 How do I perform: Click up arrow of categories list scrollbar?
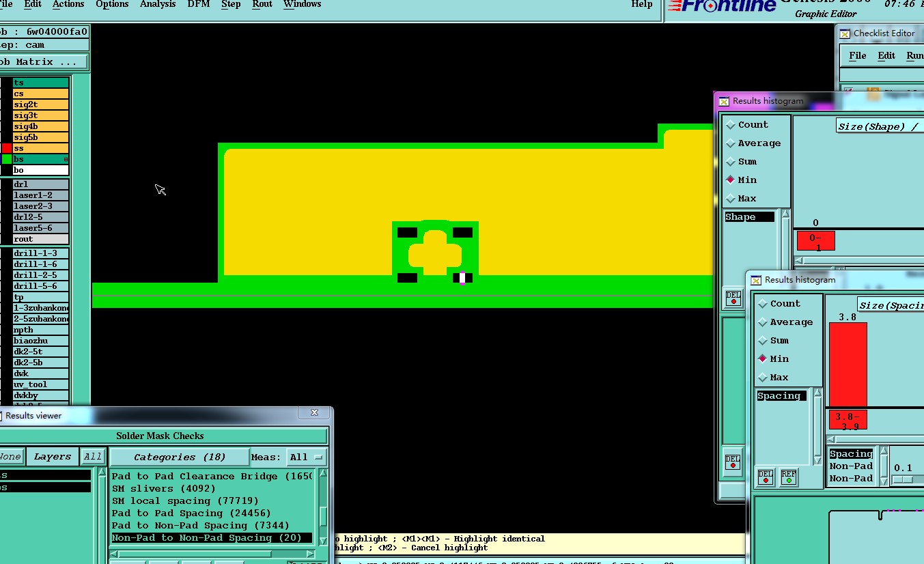tap(323, 474)
